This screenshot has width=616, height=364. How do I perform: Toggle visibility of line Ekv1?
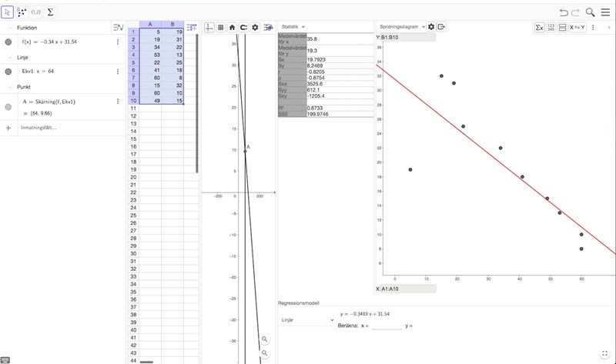click(8, 71)
